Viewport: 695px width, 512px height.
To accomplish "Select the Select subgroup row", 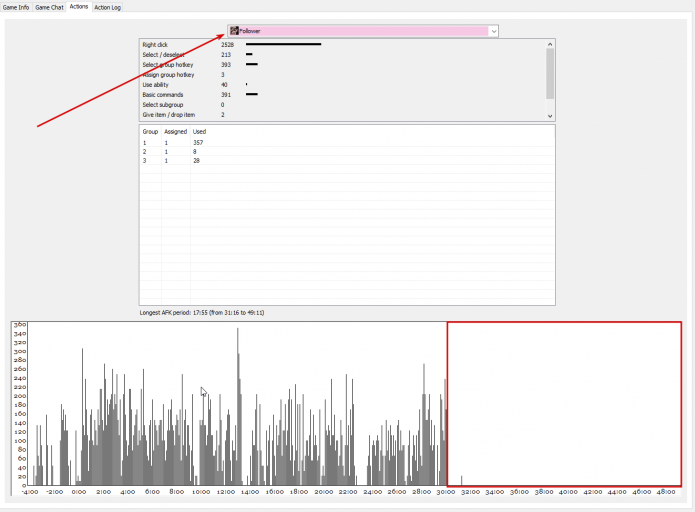I will tap(343, 105).
